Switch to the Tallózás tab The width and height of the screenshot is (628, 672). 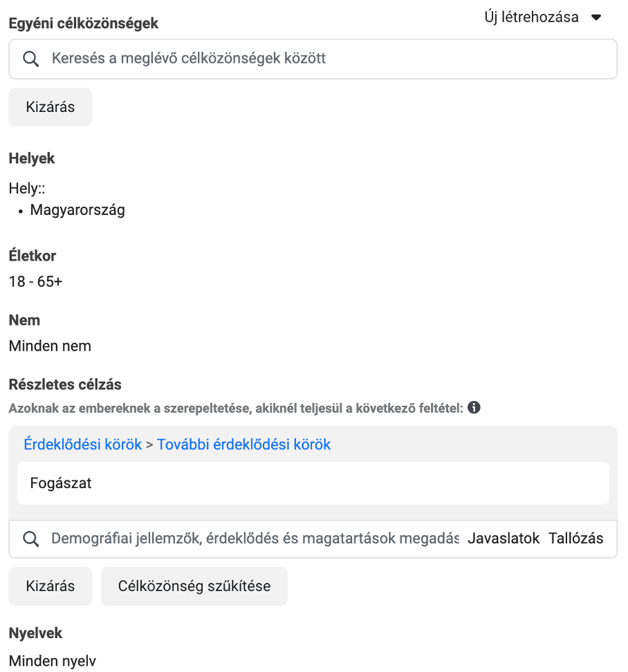(575, 539)
